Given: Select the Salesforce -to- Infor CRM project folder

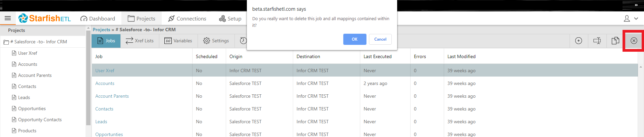Looking at the screenshot, I should click(40, 42).
